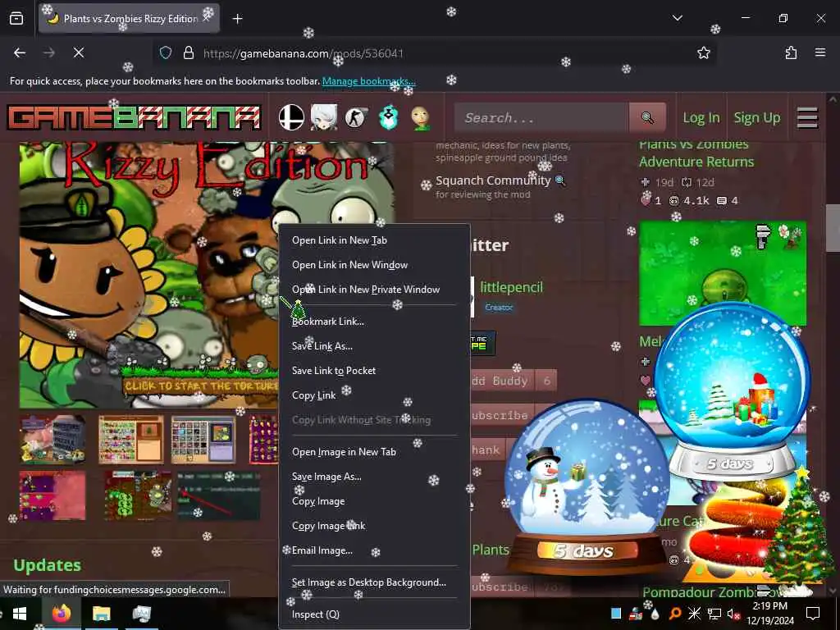The image size is (840, 630).
Task: Open the Super Smash Bros game icon
Action: click(x=291, y=117)
